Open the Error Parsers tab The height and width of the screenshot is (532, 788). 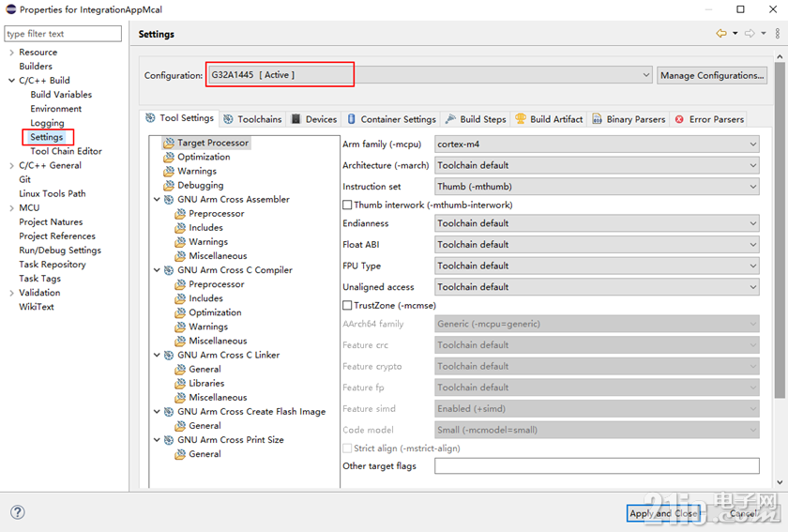[x=709, y=119]
